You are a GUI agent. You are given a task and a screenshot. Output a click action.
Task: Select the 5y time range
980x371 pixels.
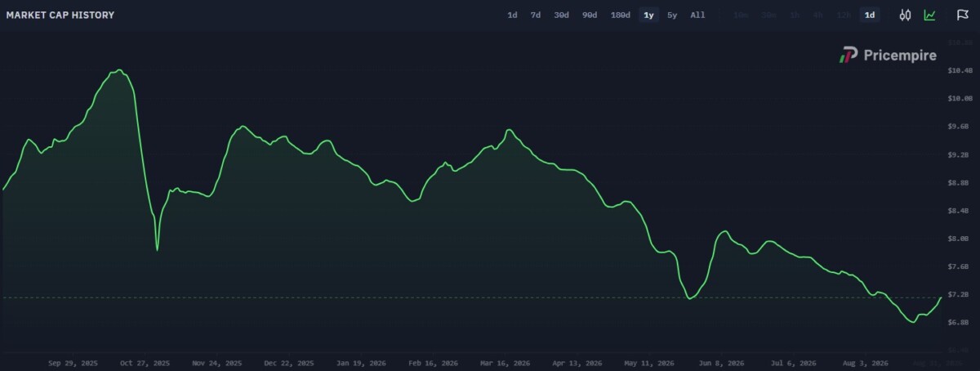click(672, 15)
